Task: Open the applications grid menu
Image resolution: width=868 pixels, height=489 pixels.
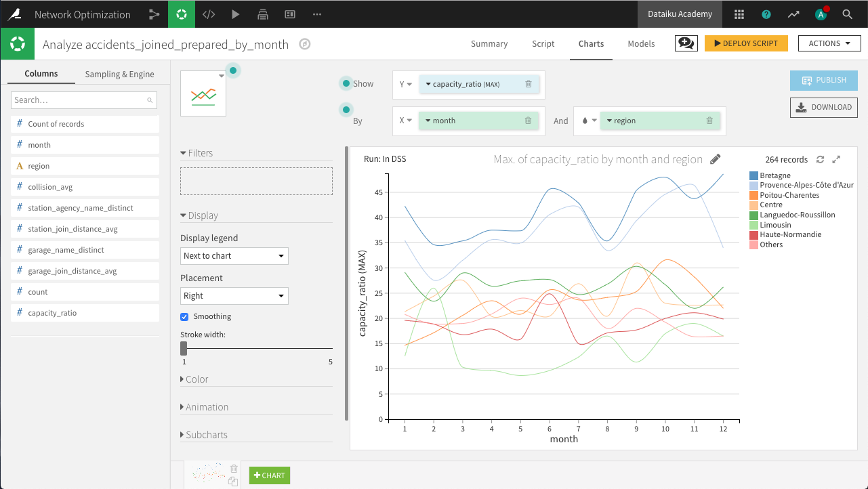Action: click(739, 14)
